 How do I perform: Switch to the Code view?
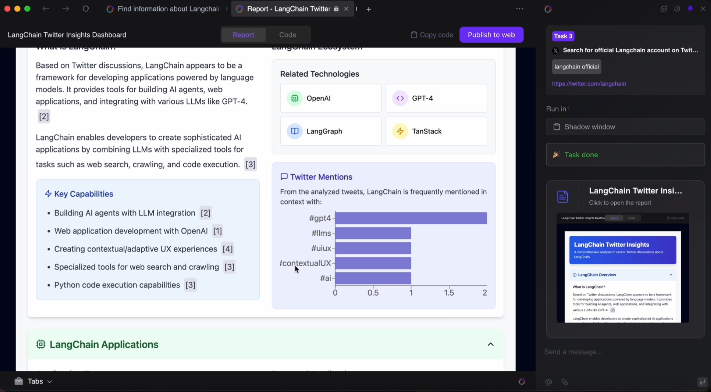coord(287,35)
